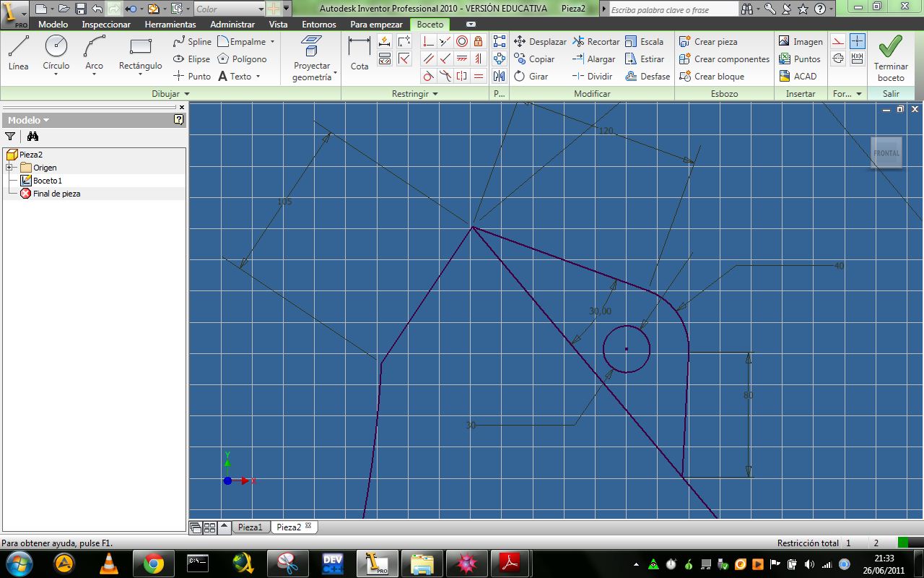Viewport: 924px width, 578px height.
Task: Toggle the ribbon minimize button beside Boceto tab
Action: [471, 25]
